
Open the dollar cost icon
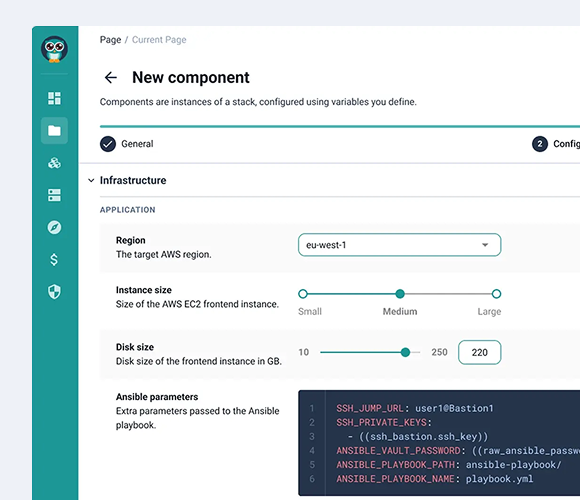pos(54,260)
